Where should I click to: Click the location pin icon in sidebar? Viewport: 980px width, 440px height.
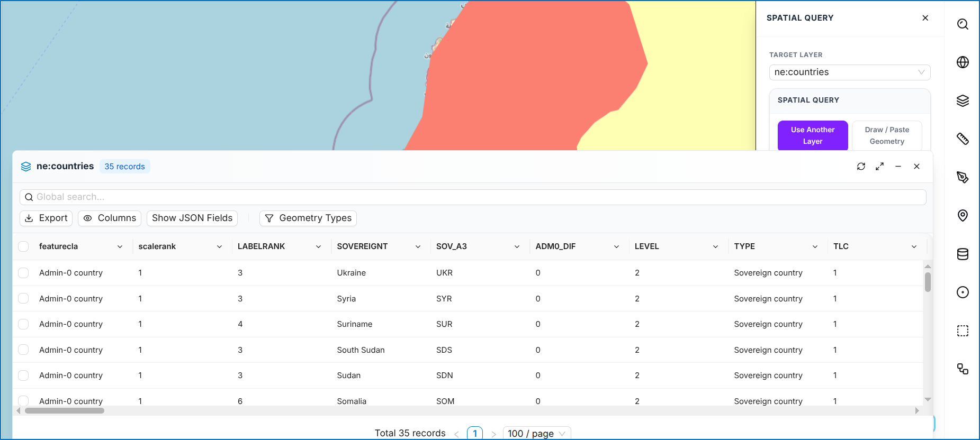(963, 215)
